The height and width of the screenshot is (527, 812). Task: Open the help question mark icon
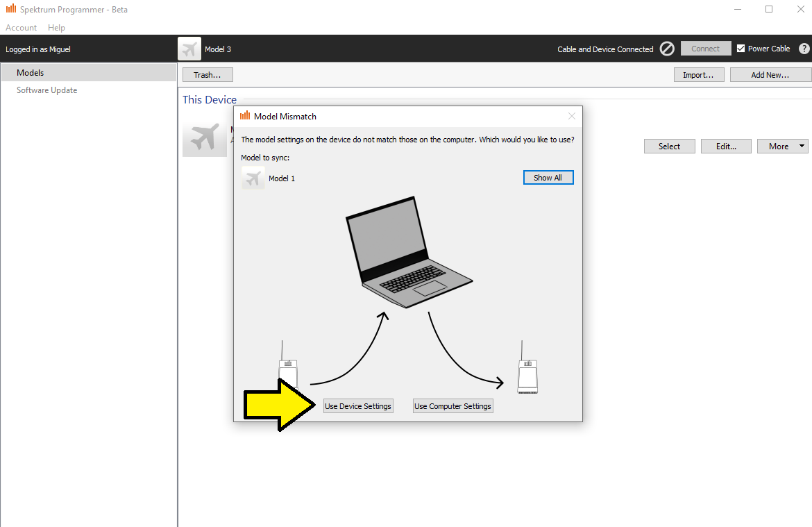point(804,49)
